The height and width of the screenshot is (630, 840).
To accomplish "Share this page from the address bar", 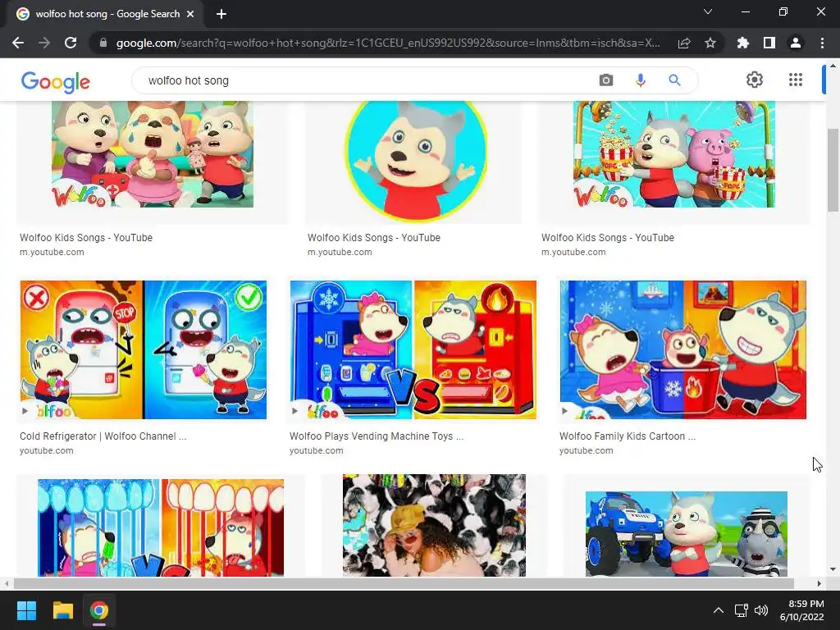I will (x=684, y=43).
